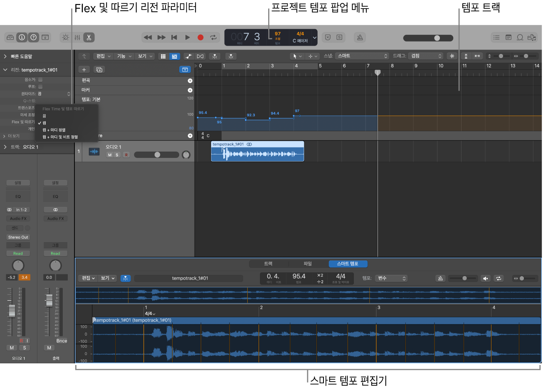Click the ÷2 tempo divider button
543x392 pixels.
coord(320,282)
